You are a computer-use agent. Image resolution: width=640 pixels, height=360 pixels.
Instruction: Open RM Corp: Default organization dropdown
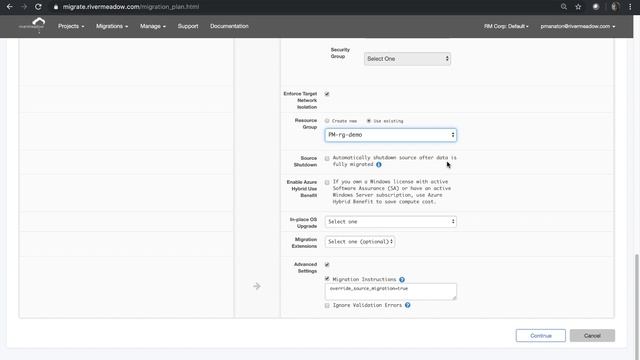pyautogui.click(x=506, y=26)
